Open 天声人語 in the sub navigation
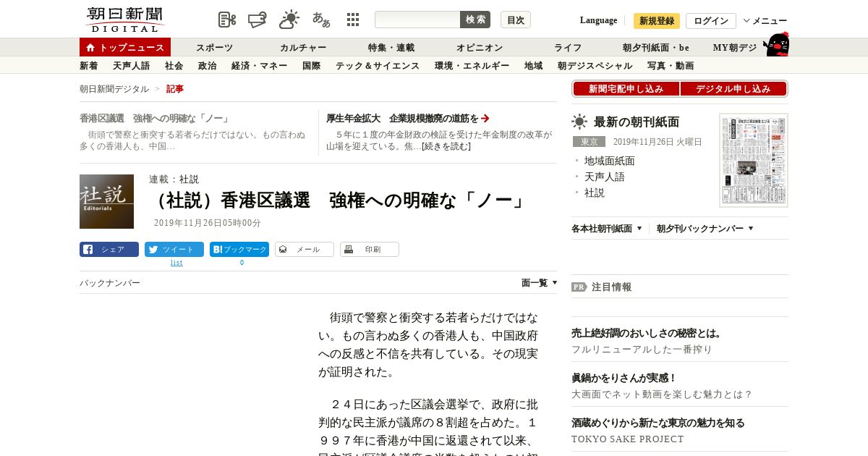Image resolution: width=868 pixels, height=456 pixels. [x=132, y=66]
